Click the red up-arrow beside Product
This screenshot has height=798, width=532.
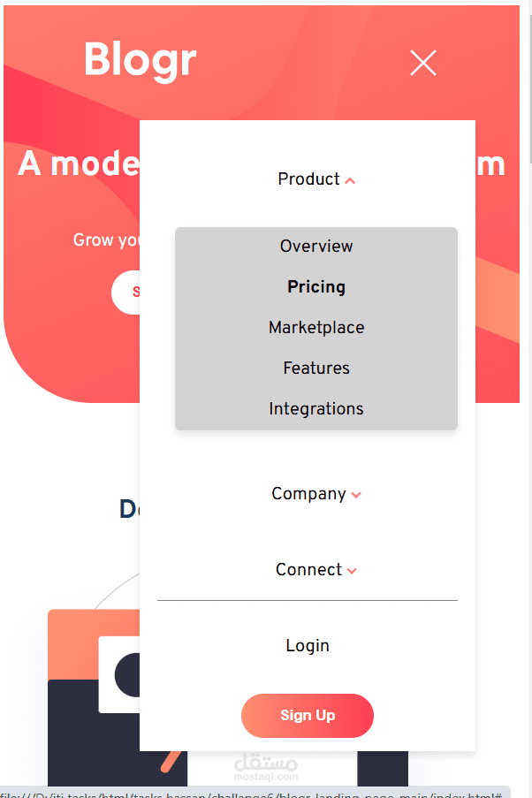coord(351,180)
